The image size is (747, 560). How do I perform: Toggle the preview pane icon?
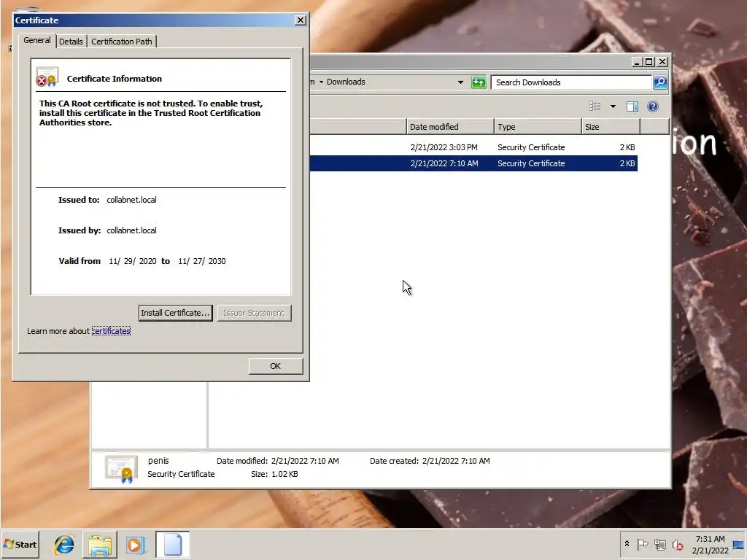[x=632, y=106]
